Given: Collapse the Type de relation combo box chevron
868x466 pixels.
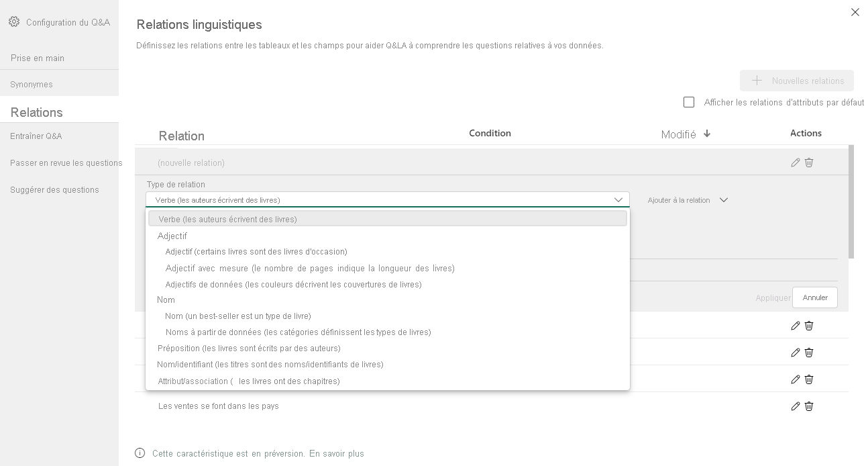Looking at the screenshot, I should click(618, 200).
